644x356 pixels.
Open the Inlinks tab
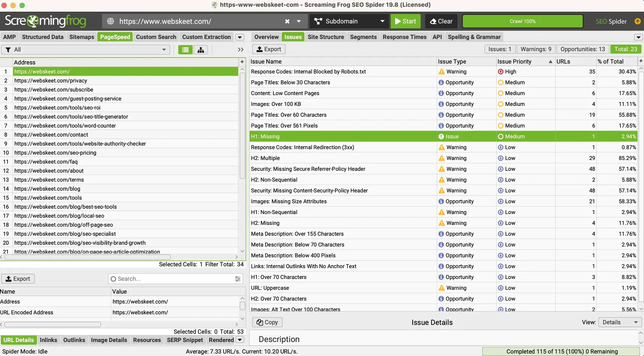point(48,340)
